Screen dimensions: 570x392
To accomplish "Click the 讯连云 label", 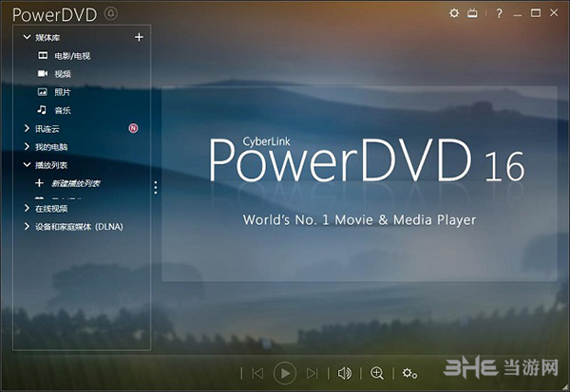I will pyautogui.click(x=47, y=128).
